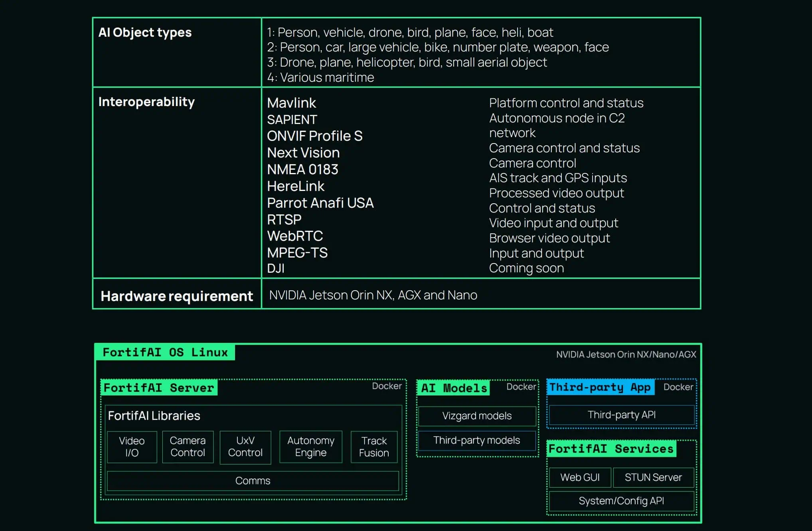Click the 'Autonomy Engine' module box

(x=311, y=447)
